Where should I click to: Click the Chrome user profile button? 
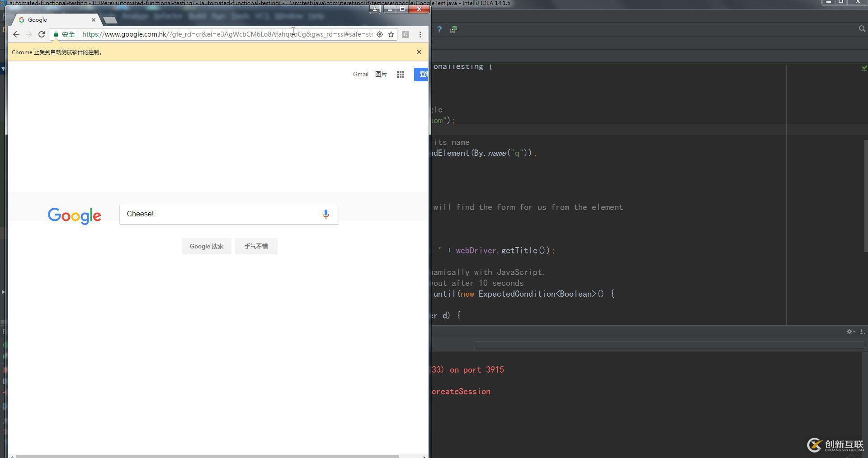(374, 9)
